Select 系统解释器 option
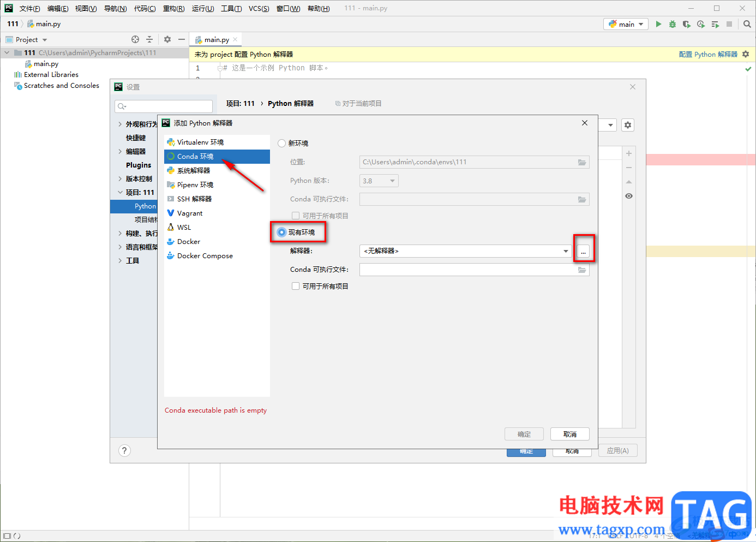Viewport: 756px width, 542px height. pyautogui.click(x=217, y=170)
